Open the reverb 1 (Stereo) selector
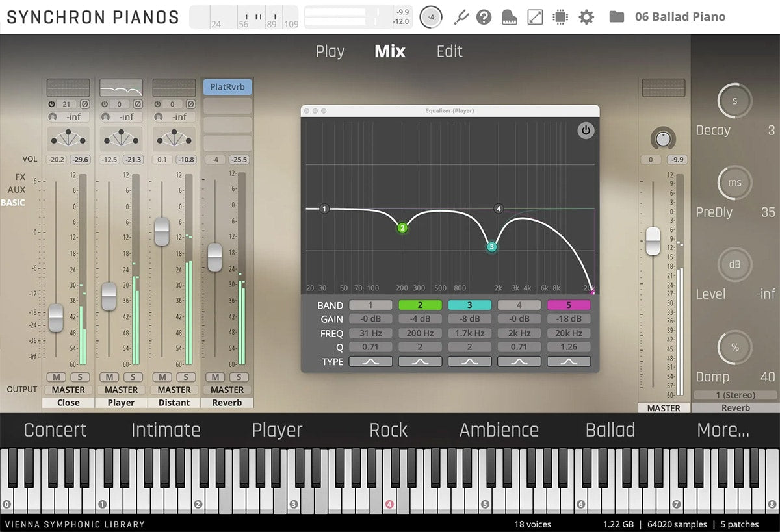 735,395
